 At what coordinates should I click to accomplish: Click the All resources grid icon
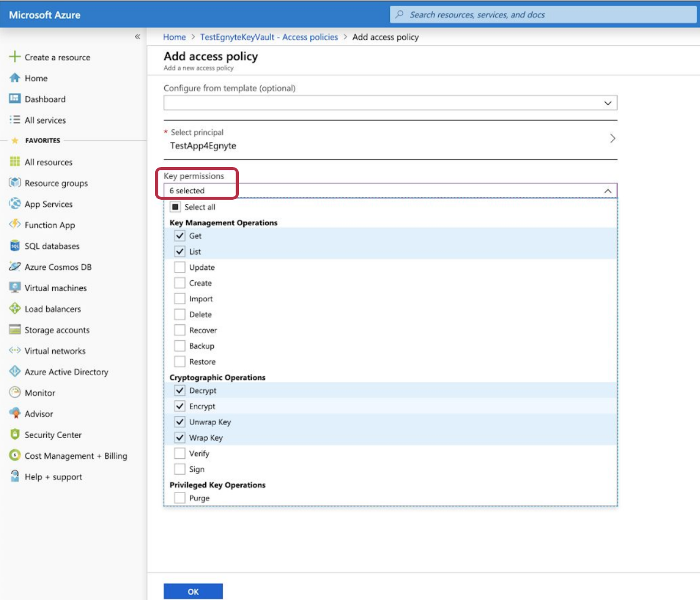tap(15, 161)
